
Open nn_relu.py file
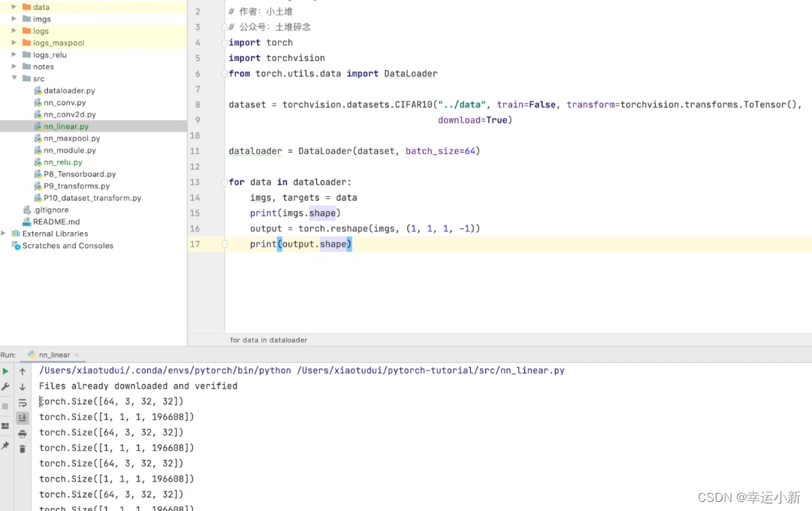(x=62, y=162)
